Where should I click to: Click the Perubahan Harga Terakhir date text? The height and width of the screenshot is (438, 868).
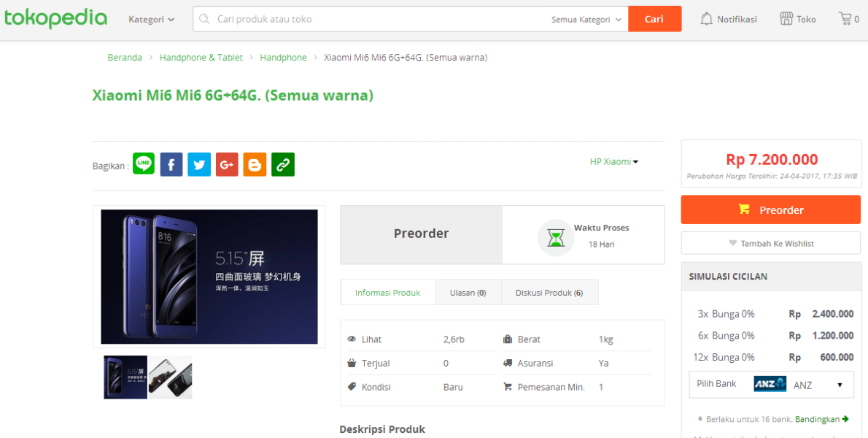coord(772,177)
